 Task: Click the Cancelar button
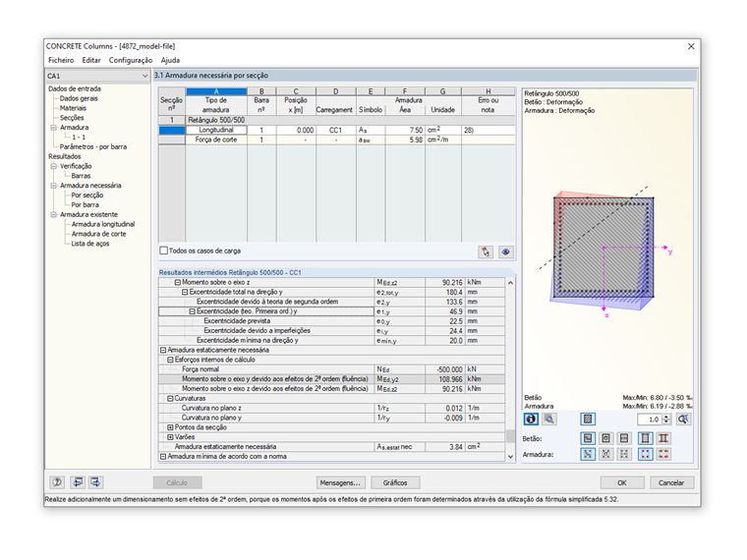pos(671,482)
